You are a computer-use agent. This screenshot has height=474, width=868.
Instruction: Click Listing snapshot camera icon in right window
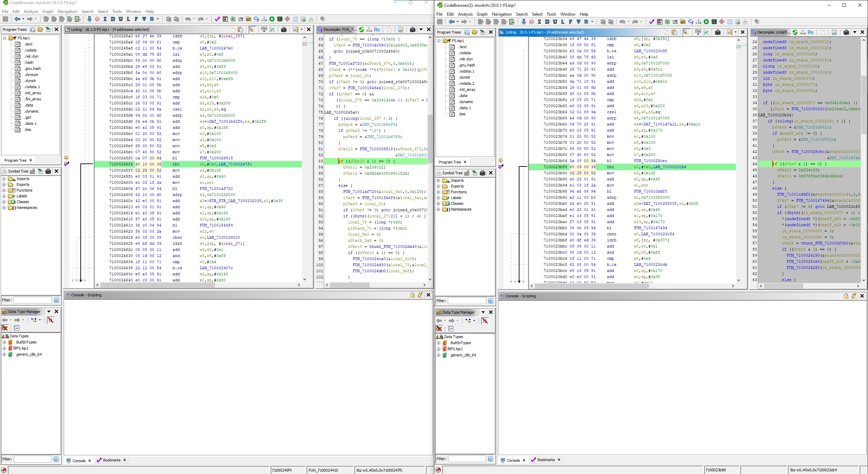[718, 32]
